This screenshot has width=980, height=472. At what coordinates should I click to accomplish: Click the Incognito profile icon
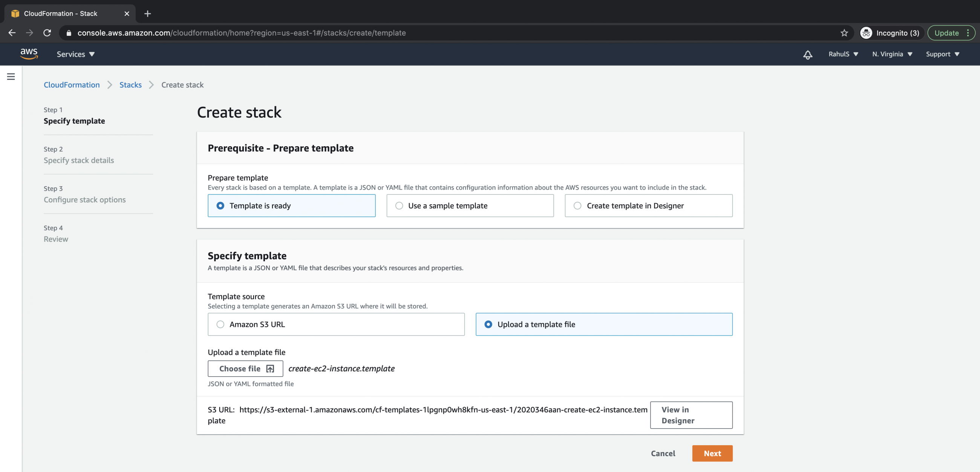click(x=866, y=33)
